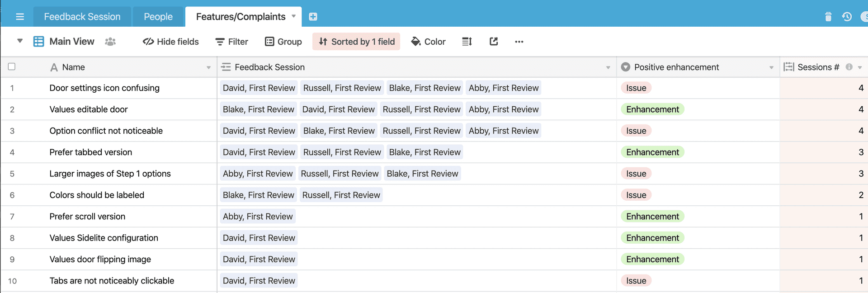The width and height of the screenshot is (868, 293).
Task: Open the Color options
Action: (428, 42)
